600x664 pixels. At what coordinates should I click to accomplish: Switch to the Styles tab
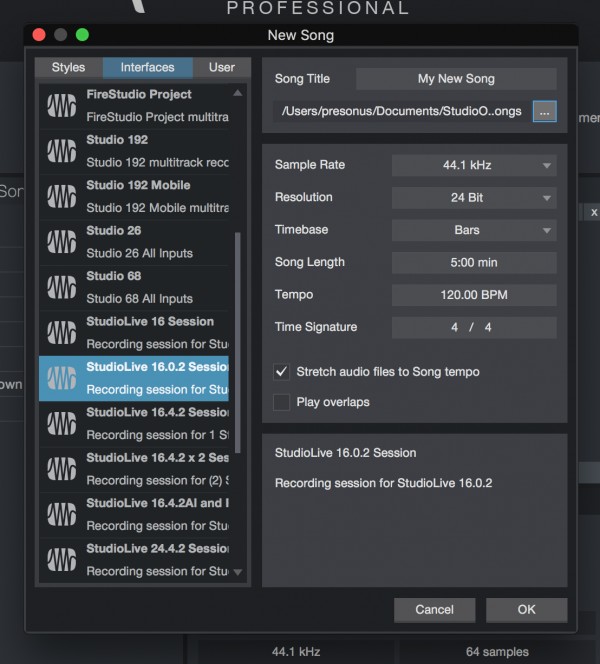(68, 68)
